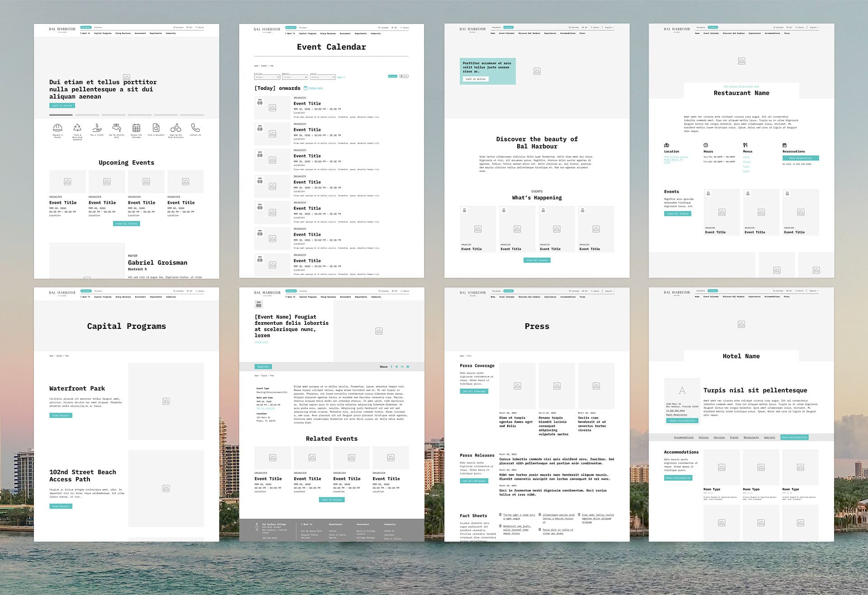Click the Pay a Ticket hand icon
The image size is (868, 595).
pyautogui.click(x=97, y=128)
